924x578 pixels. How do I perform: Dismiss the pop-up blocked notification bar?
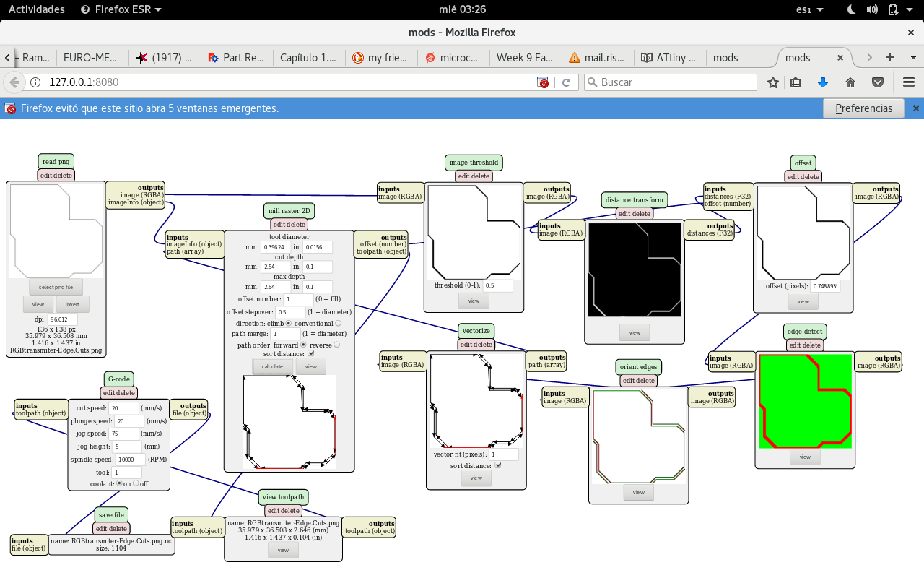tap(916, 108)
